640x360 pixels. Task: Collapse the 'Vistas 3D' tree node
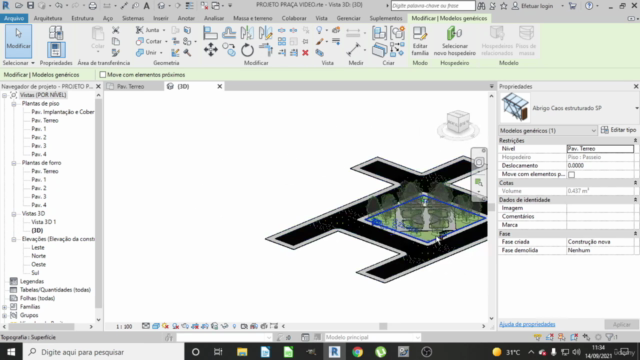pos(14,214)
